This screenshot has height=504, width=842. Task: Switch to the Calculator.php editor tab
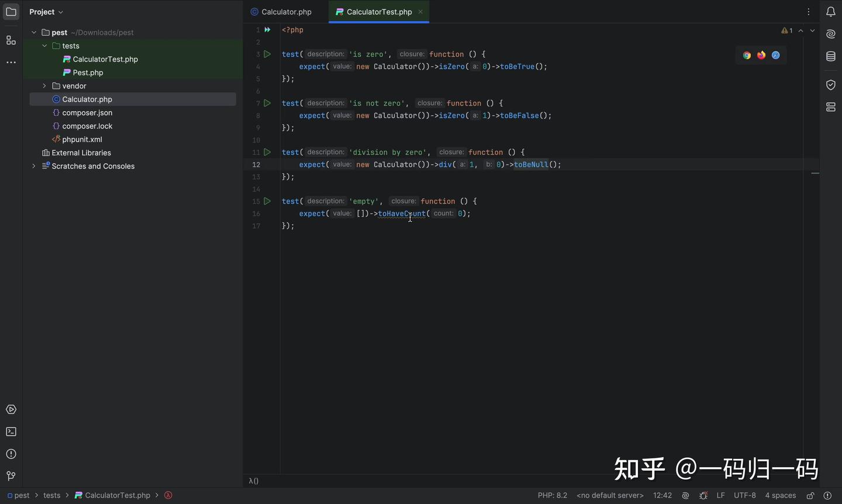tap(285, 12)
